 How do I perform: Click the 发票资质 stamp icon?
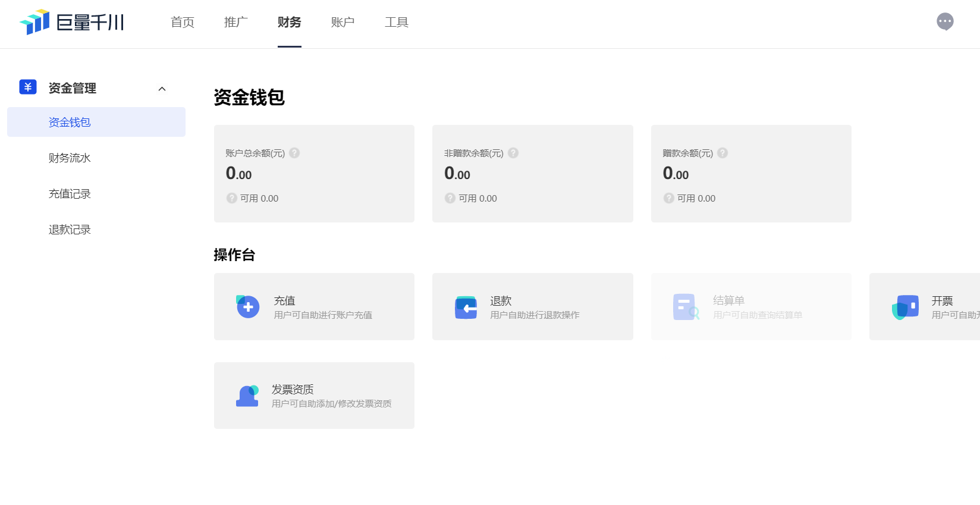247,396
